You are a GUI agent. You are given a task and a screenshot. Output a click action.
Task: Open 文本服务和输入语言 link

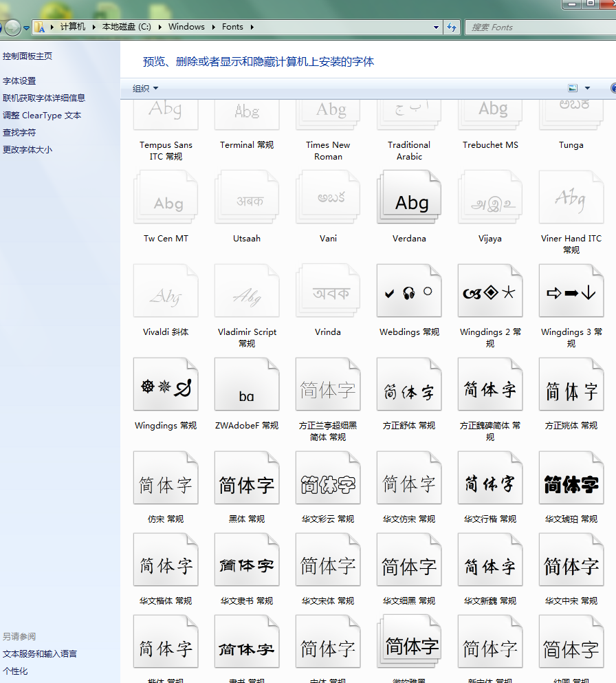(40, 654)
